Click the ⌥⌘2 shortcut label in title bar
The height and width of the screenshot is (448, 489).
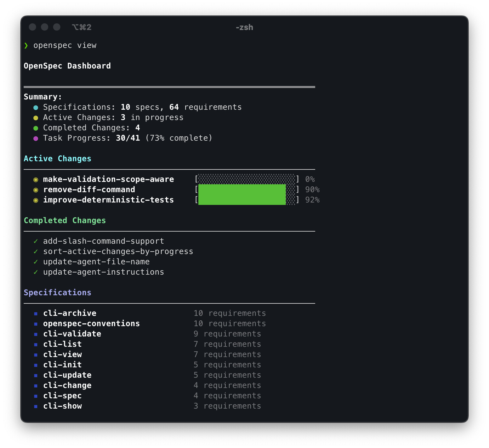[x=82, y=27]
